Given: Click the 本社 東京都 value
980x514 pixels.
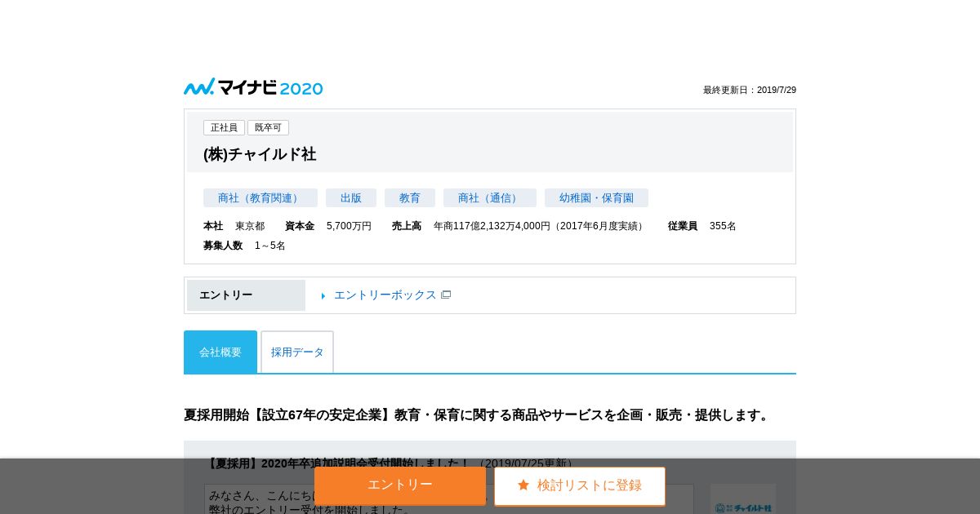Looking at the screenshot, I should [x=250, y=226].
